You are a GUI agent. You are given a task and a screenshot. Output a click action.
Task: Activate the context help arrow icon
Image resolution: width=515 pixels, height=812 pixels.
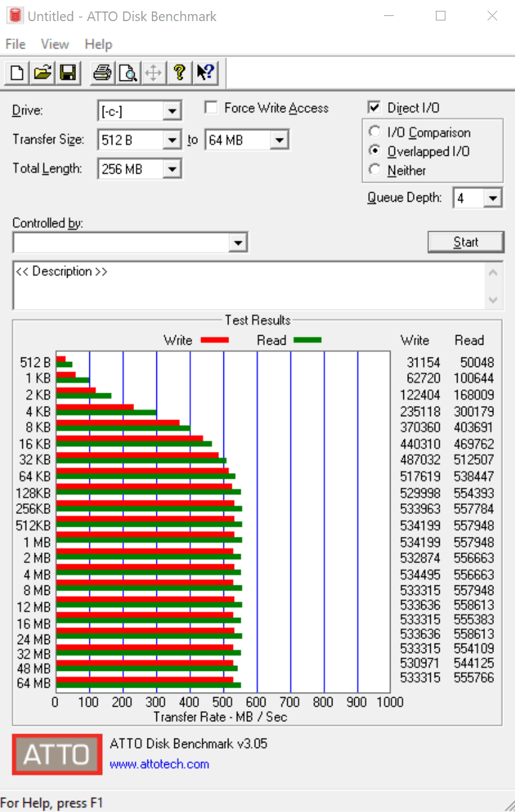coord(205,73)
